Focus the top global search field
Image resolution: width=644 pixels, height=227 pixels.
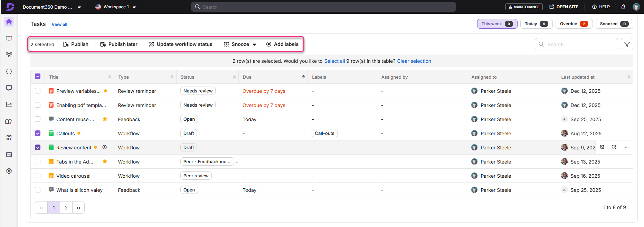[323, 7]
